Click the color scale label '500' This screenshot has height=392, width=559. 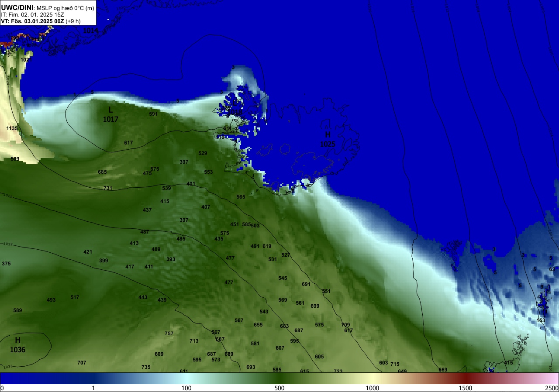tap(279, 388)
